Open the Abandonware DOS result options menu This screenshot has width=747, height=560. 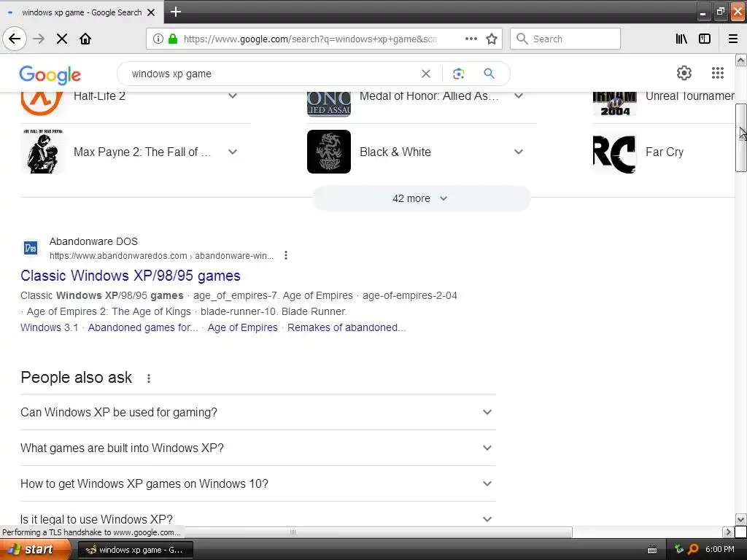point(286,255)
